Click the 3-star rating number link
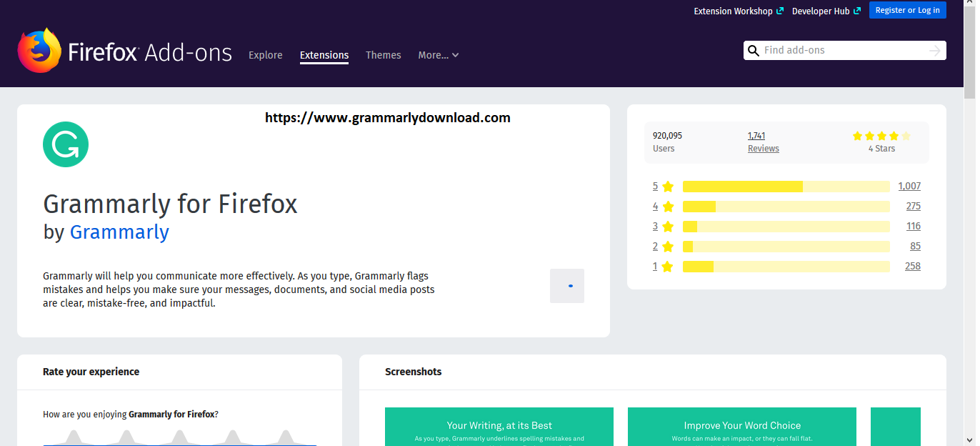 [x=655, y=227]
